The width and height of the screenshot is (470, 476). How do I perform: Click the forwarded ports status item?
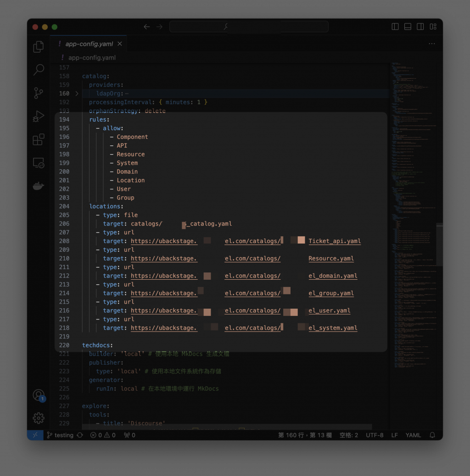pyautogui.click(x=130, y=435)
